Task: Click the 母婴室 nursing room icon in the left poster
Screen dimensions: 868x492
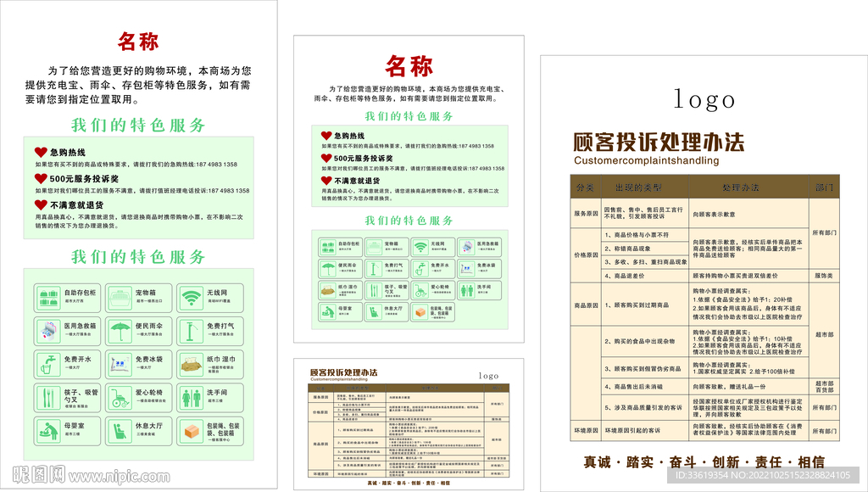Action: coord(48,431)
